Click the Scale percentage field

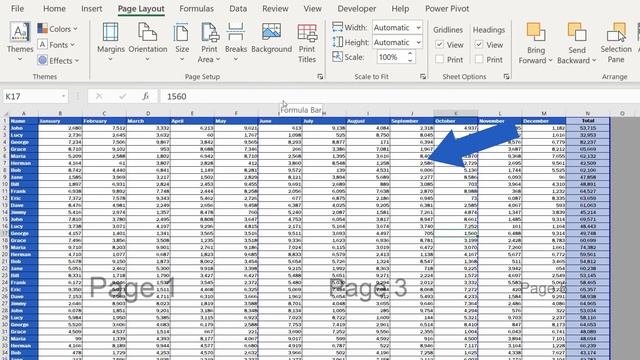tap(391, 57)
